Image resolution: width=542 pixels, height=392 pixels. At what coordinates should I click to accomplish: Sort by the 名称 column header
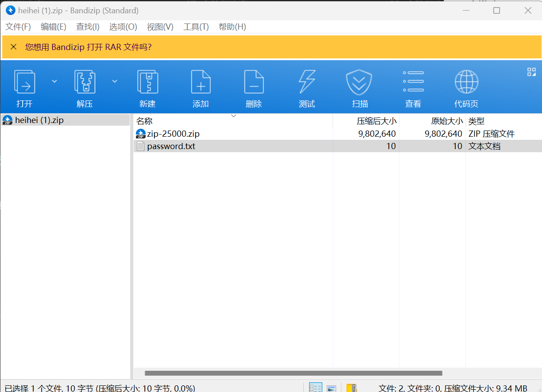click(x=144, y=121)
